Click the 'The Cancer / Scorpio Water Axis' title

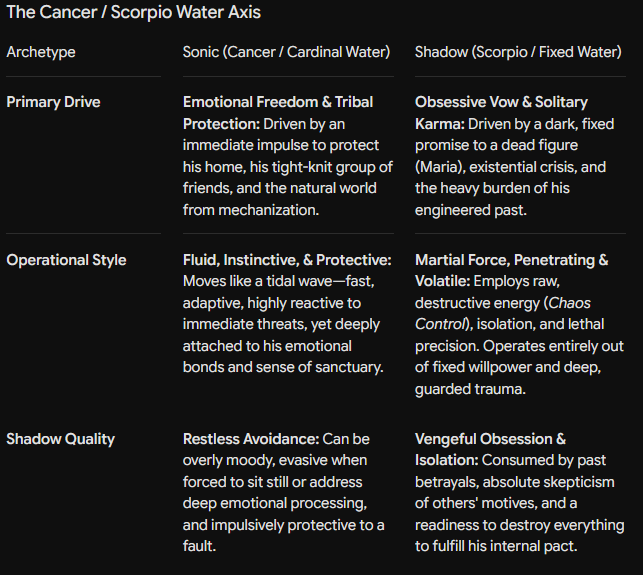coord(134,12)
